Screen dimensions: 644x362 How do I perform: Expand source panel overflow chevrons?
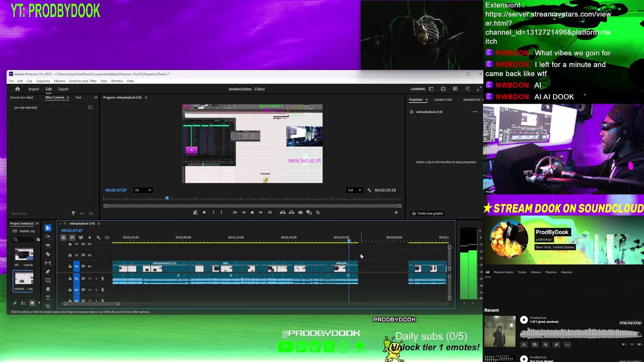[96, 98]
